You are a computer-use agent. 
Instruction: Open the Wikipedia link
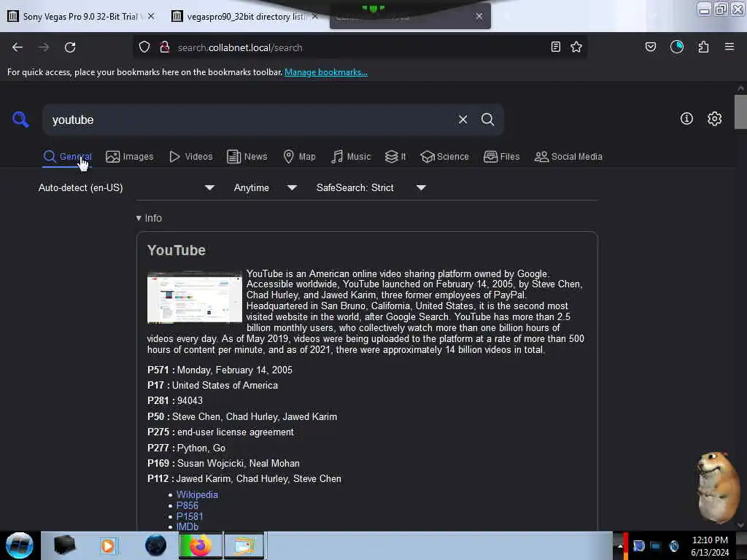[x=197, y=495]
